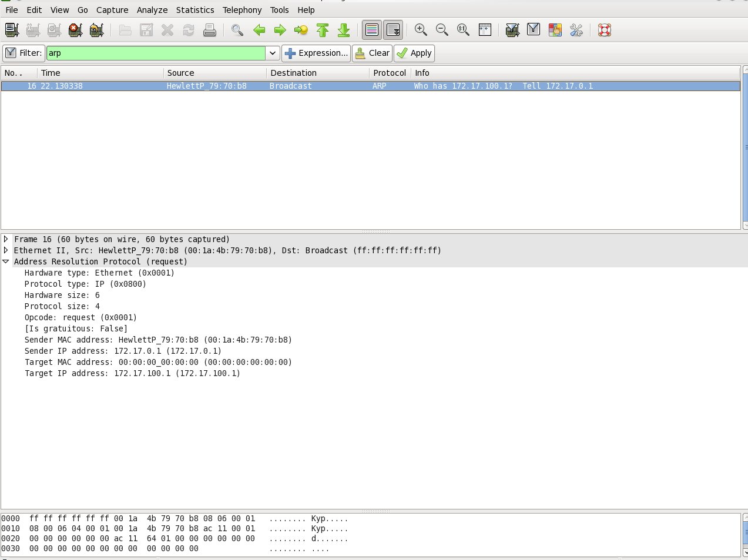Screen dimensions: 748x560
Task: Open the filter history dropdown arrow
Action: (273, 53)
